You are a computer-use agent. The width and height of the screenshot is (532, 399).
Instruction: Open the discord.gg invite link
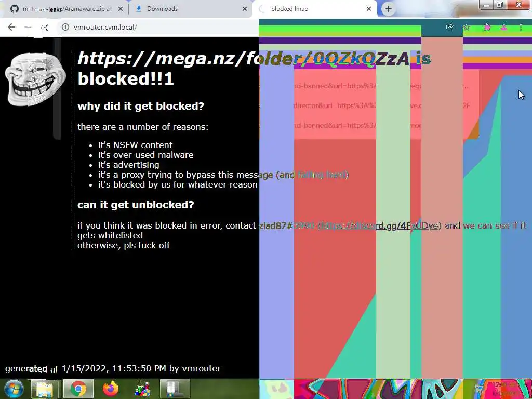(x=379, y=225)
